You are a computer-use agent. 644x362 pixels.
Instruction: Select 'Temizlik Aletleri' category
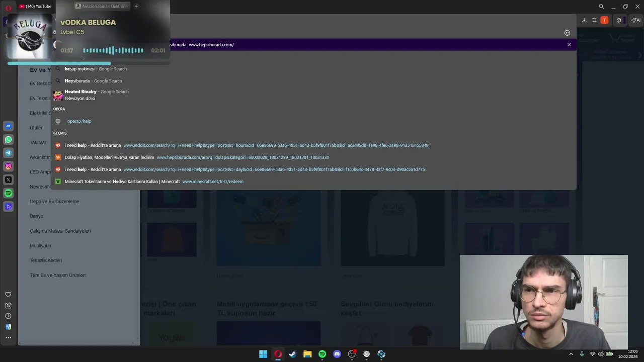[46, 260]
